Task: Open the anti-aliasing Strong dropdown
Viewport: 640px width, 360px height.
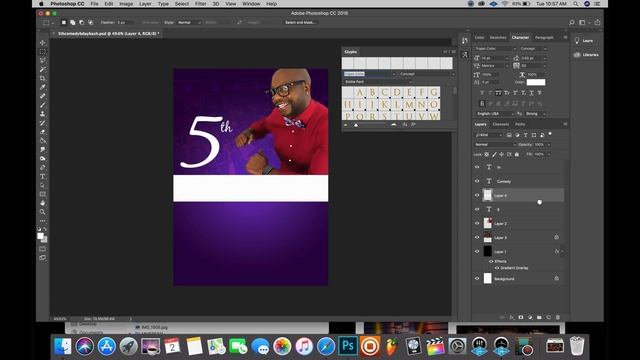Action: tap(536, 113)
